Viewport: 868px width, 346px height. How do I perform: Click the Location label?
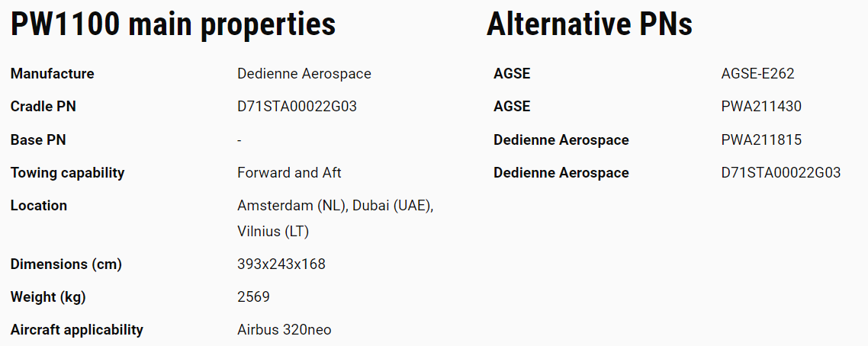39,206
